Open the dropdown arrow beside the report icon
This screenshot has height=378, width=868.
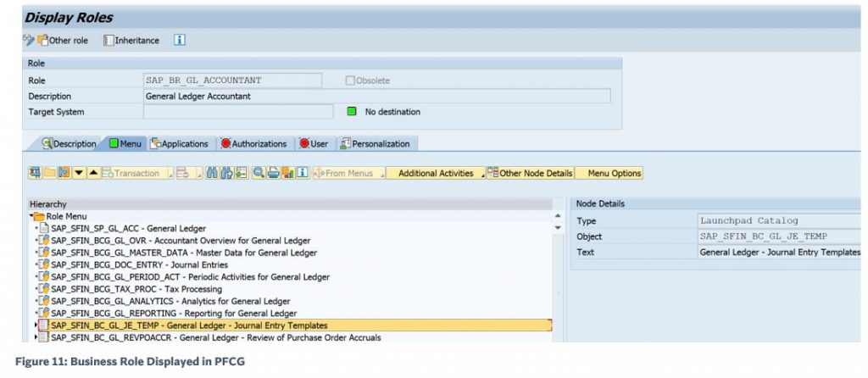click(200, 175)
